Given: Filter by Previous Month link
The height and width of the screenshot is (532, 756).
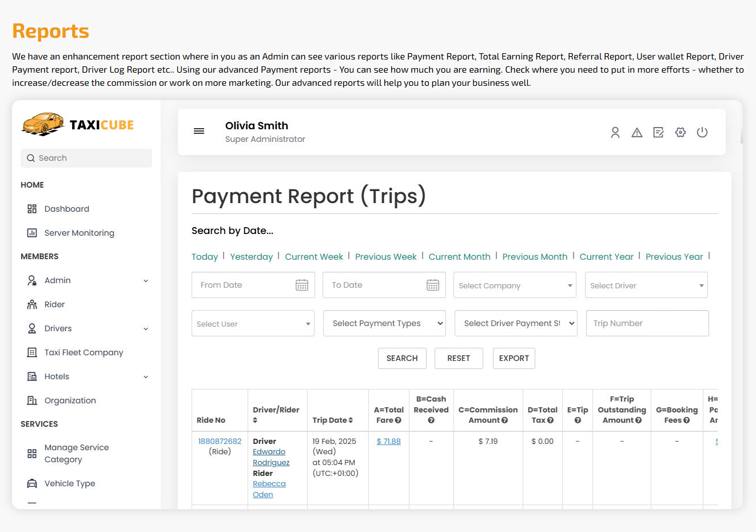Looking at the screenshot, I should tap(535, 257).
